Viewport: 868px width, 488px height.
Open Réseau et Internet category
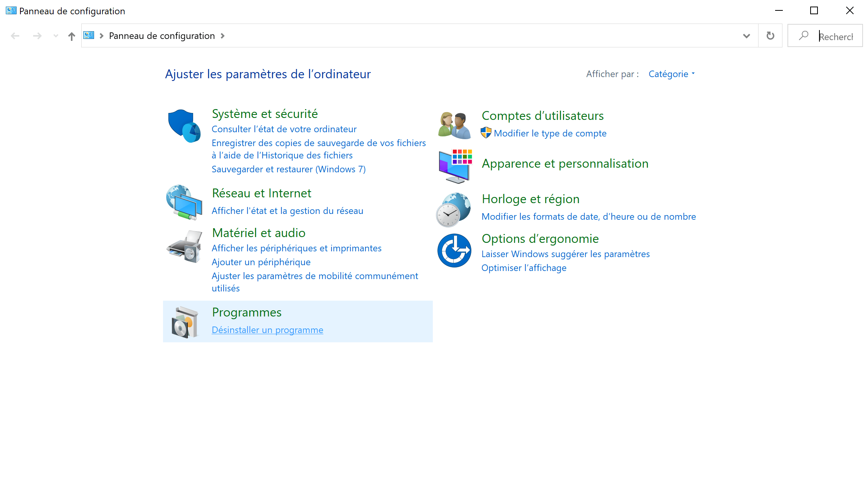point(262,193)
